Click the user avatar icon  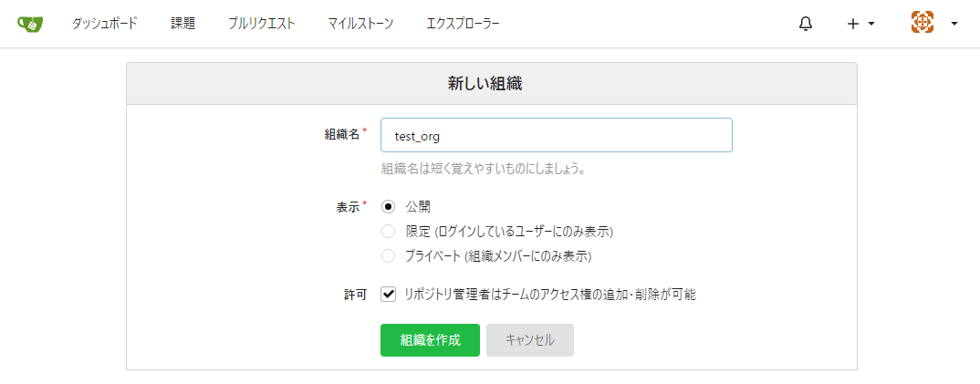coord(923,24)
